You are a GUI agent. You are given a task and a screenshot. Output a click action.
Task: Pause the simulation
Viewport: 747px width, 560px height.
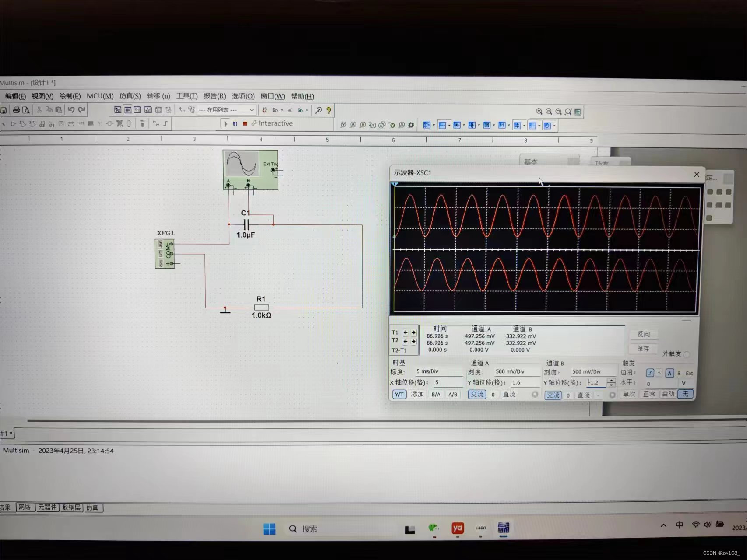pyautogui.click(x=235, y=124)
